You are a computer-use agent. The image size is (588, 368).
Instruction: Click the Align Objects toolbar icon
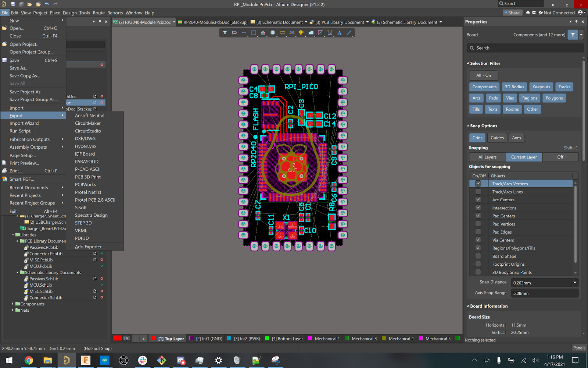[263, 33]
